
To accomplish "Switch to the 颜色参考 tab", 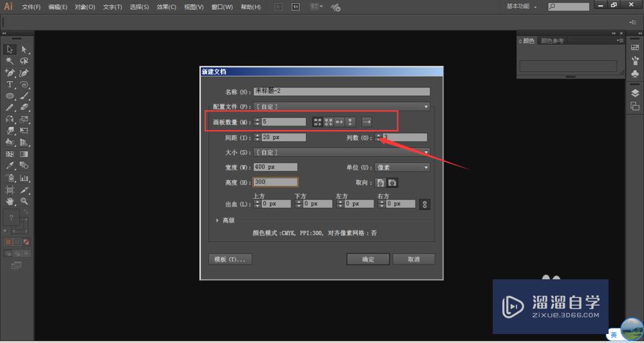I will [x=553, y=41].
